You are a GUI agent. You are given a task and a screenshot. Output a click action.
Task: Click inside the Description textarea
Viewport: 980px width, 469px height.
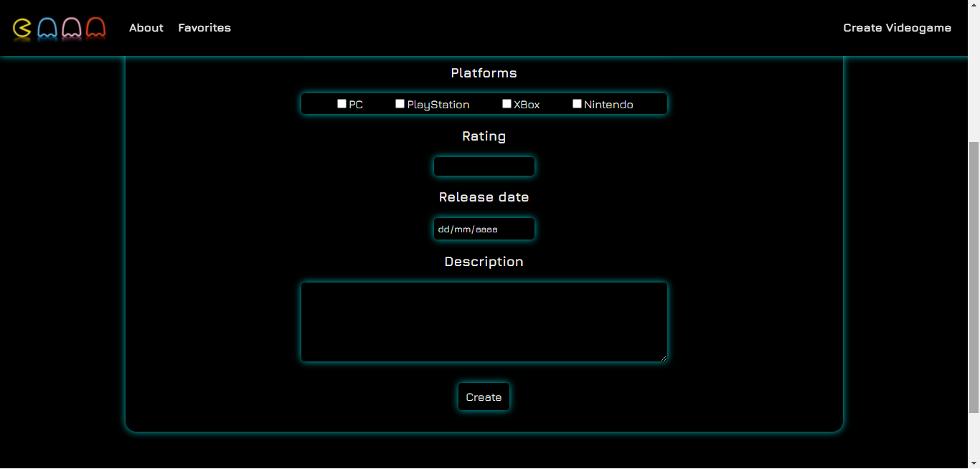point(484,322)
